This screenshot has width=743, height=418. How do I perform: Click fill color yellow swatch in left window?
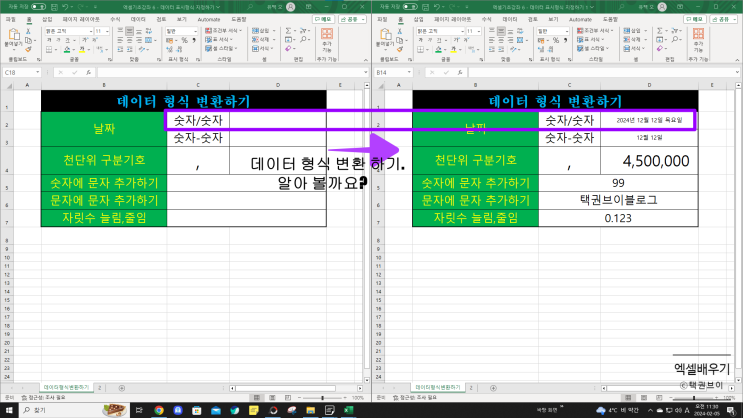(82, 49)
